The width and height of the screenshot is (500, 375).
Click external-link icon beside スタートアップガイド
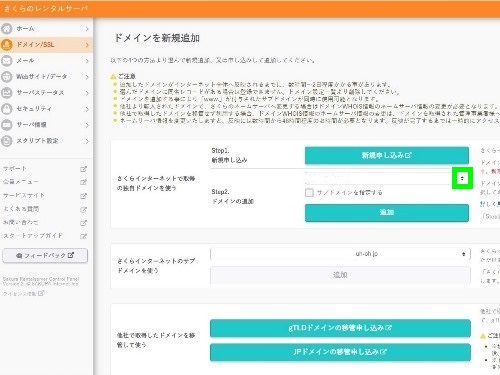tap(83, 236)
